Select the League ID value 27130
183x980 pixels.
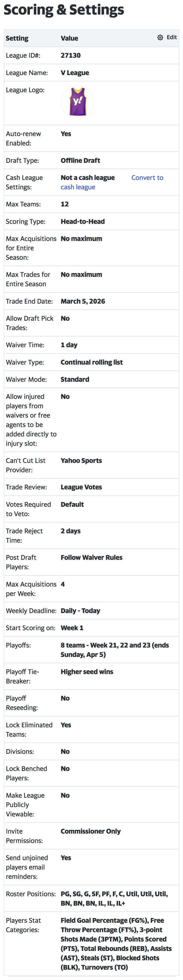pos(70,56)
